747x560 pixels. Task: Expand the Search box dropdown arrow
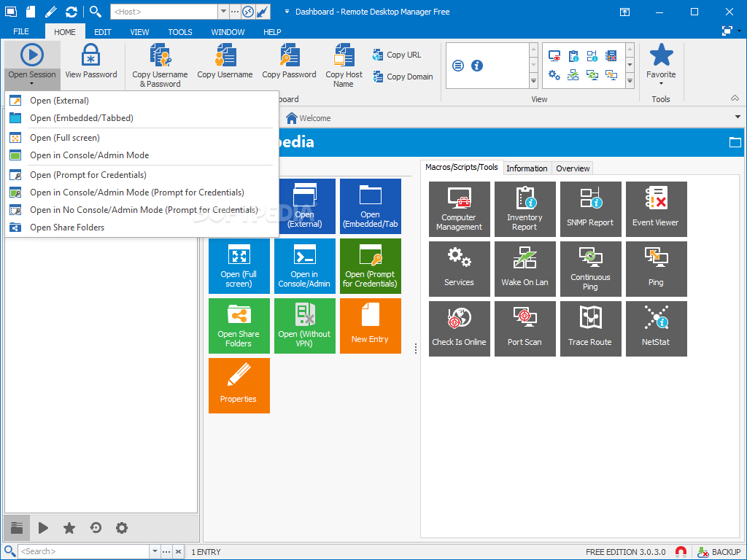tap(155, 551)
